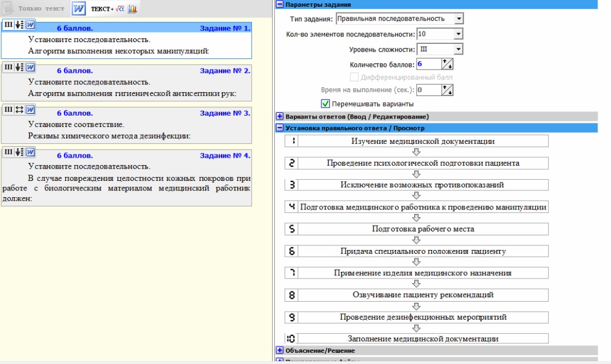
Task: Click the matching-type arrows icon of Задание № 3
Action: [x=19, y=110]
